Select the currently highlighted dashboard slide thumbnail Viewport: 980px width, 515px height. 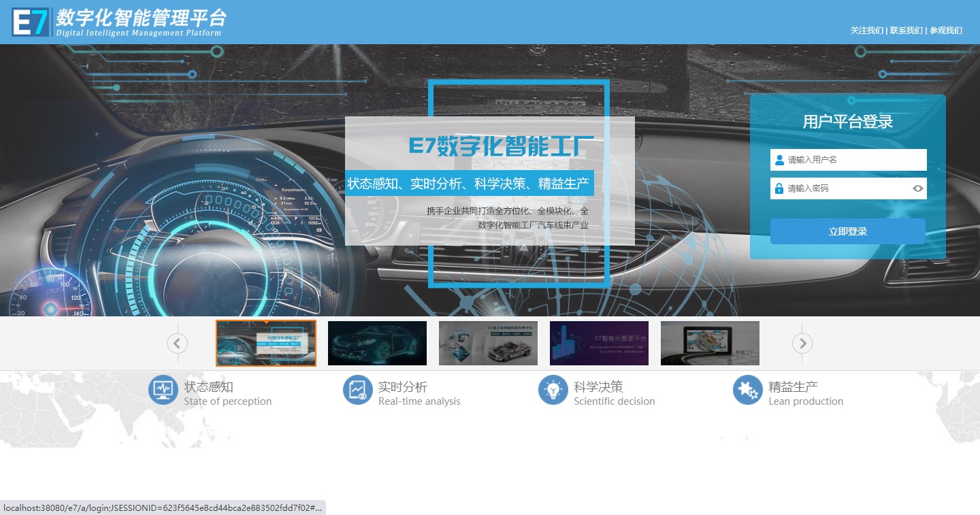pyautogui.click(x=265, y=343)
